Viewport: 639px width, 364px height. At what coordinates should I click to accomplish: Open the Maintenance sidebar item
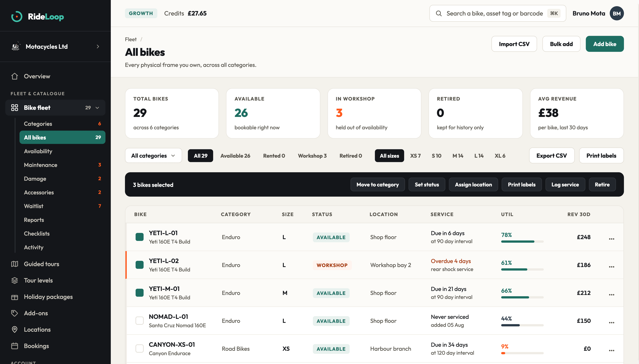[x=62, y=165]
